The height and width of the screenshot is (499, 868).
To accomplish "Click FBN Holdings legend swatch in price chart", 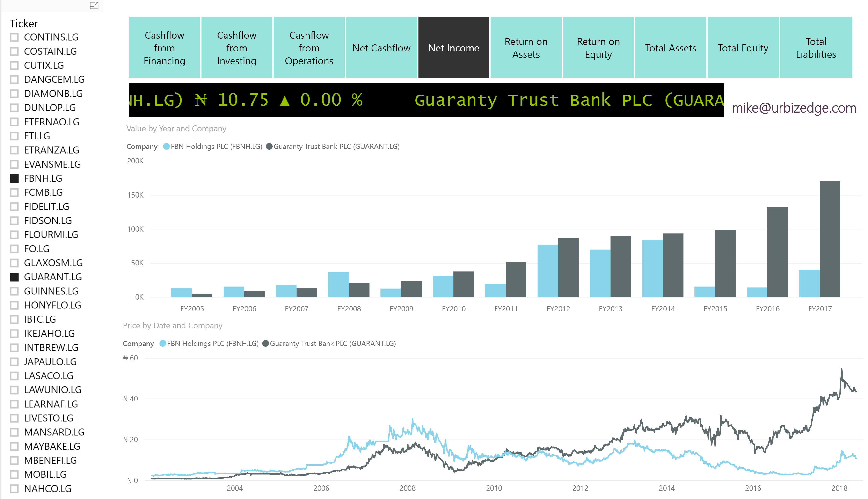I will click(163, 343).
